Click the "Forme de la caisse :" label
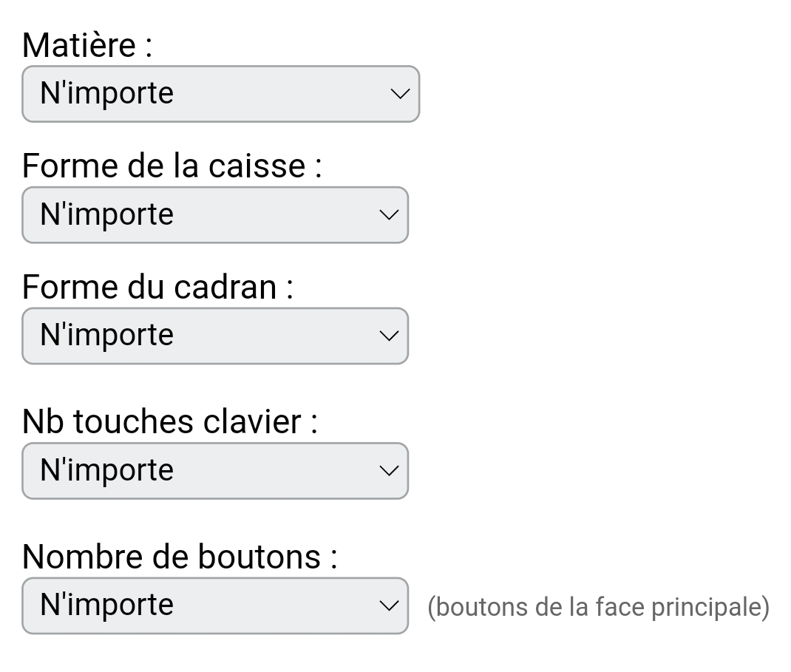791x672 pixels. tap(172, 166)
